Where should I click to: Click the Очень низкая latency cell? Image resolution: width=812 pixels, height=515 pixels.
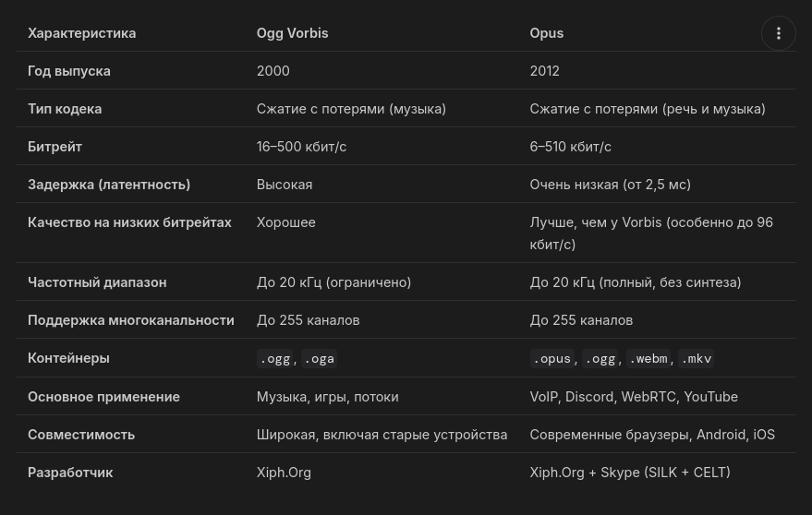pyautogui.click(x=610, y=185)
